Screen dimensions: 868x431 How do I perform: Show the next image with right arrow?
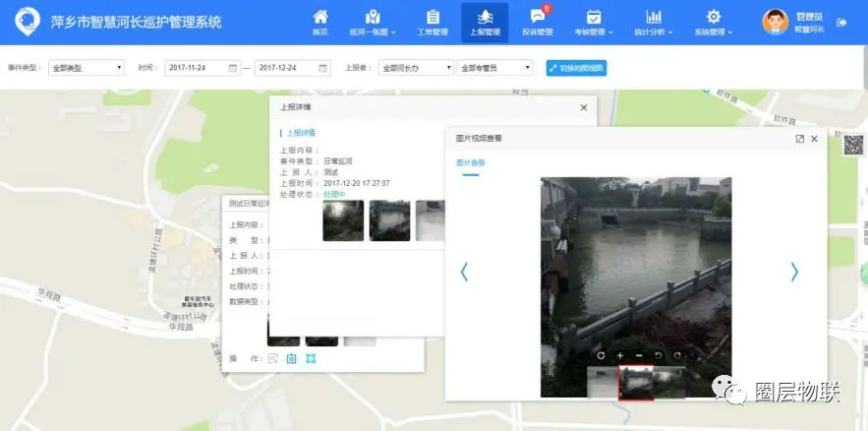[x=794, y=272]
